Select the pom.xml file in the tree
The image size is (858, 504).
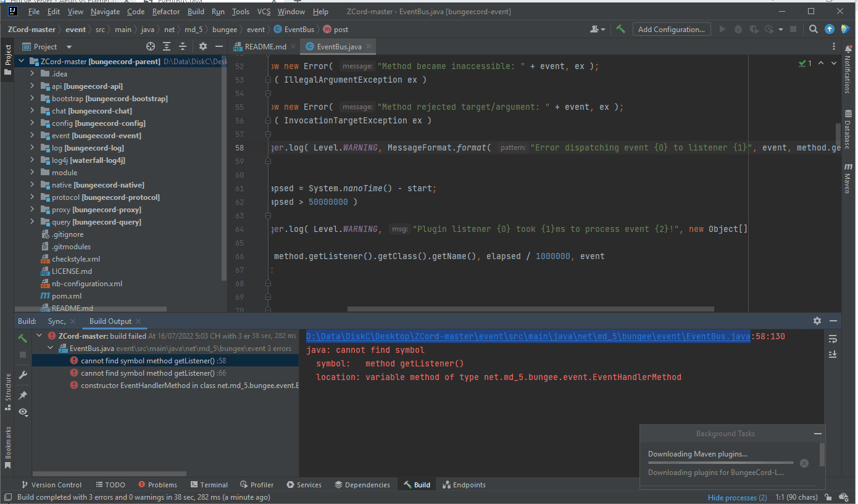coord(66,296)
